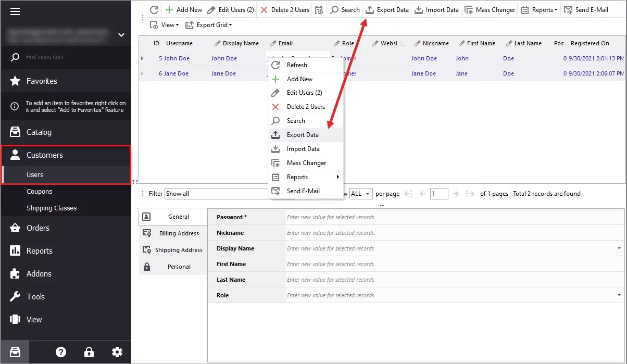Image resolution: width=627 pixels, height=364 pixels.
Task: Choose Export Data from the context menu
Action: coord(302,134)
